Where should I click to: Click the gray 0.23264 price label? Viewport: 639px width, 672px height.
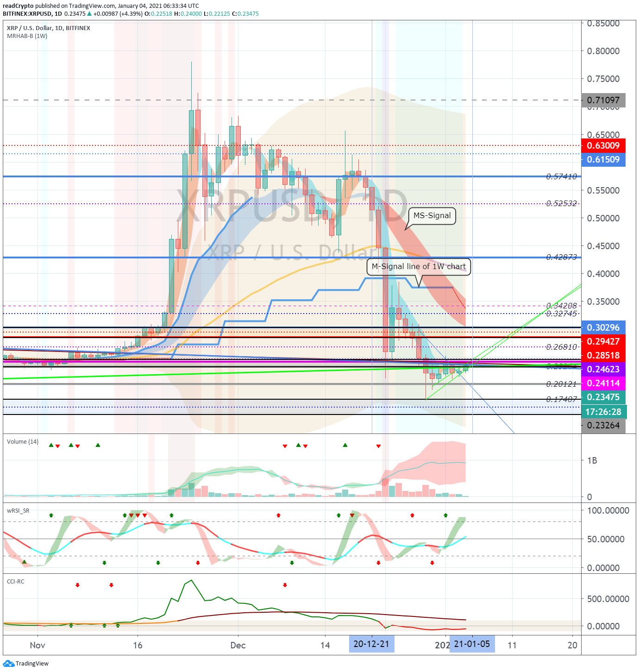point(603,425)
